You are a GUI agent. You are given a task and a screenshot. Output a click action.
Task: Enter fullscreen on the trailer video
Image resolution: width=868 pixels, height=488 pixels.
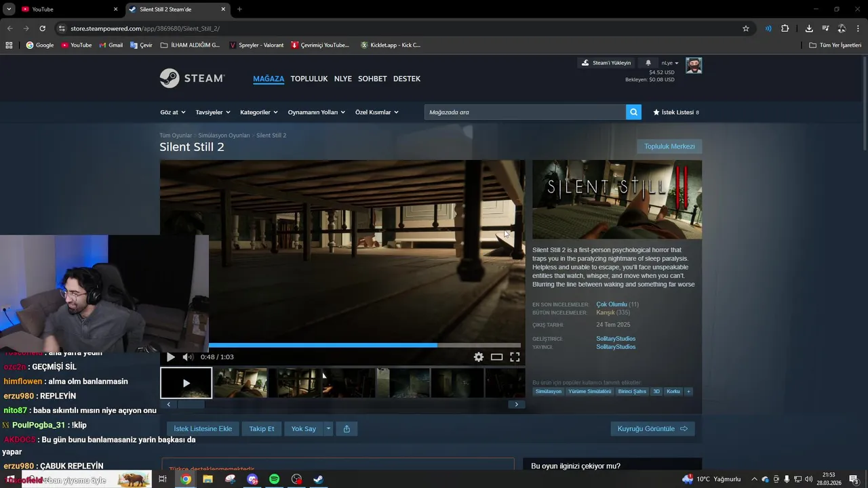click(x=515, y=357)
